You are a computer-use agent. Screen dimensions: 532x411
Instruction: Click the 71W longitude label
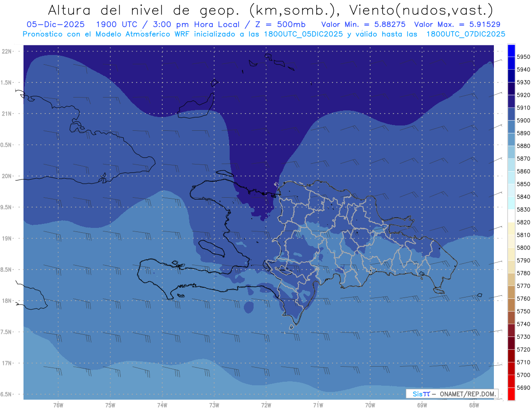pyautogui.click(x=318, y=405)
